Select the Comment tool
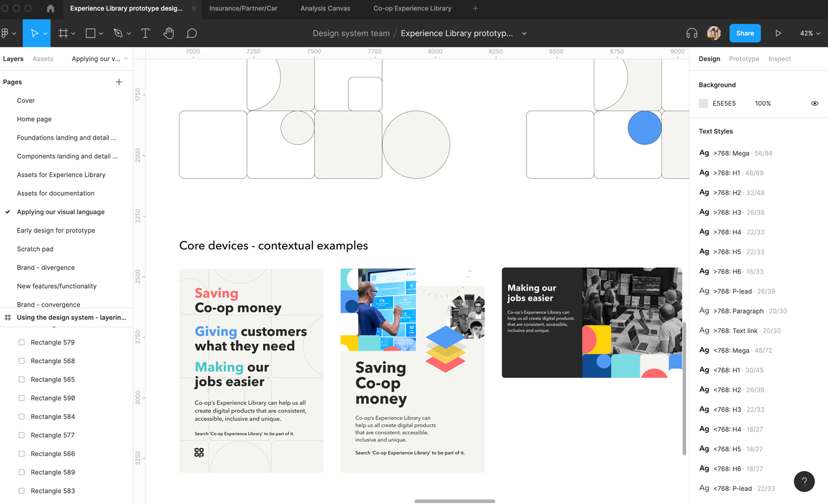The image size is (828, 504). 192,33
